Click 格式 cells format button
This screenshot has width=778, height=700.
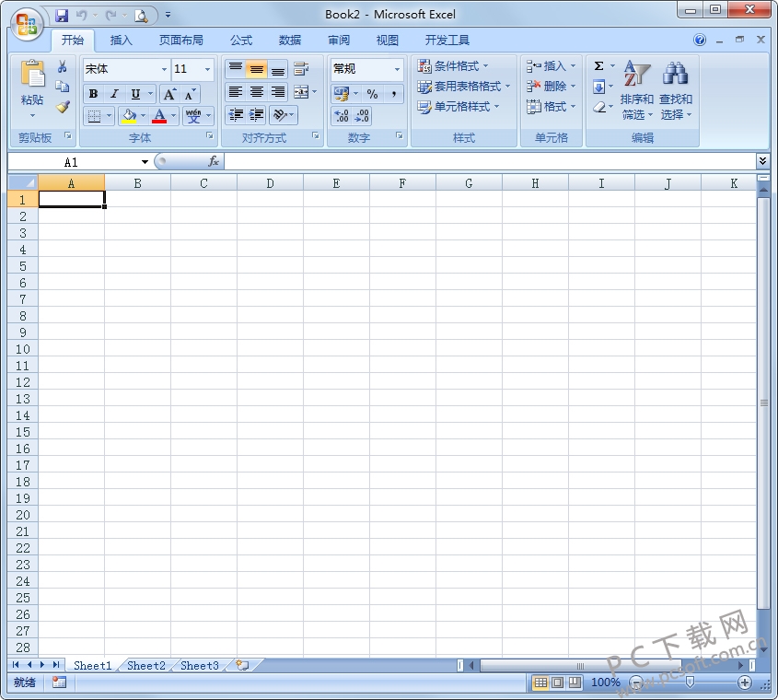pyautogui.click(x=551, y=107)
